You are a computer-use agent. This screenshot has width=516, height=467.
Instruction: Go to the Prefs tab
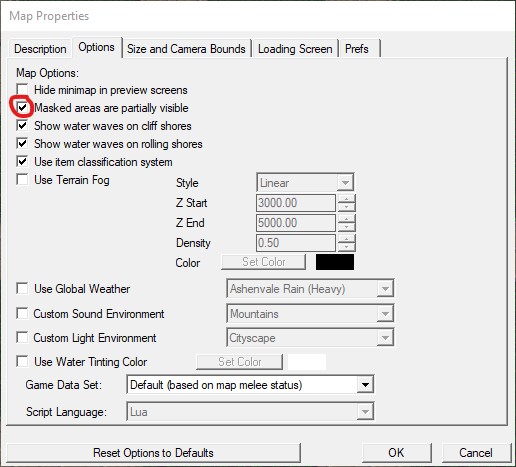pyautogui.click(x=357, y=49)
